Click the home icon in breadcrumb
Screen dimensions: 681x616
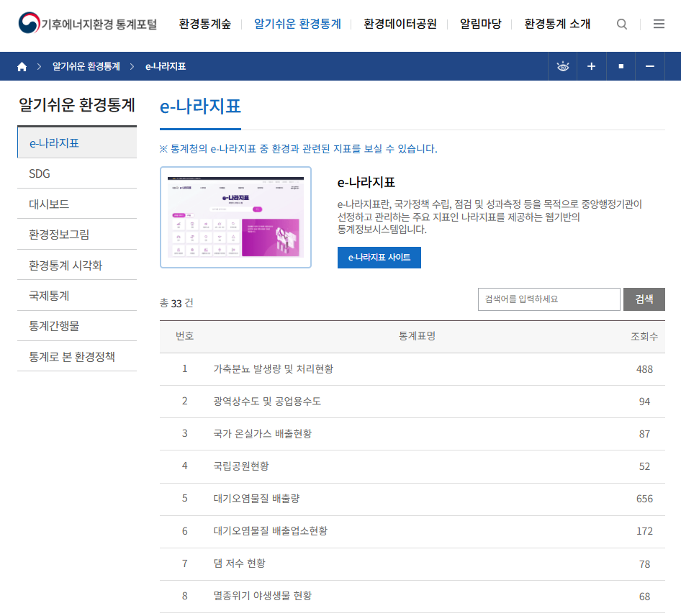[22, 66]
